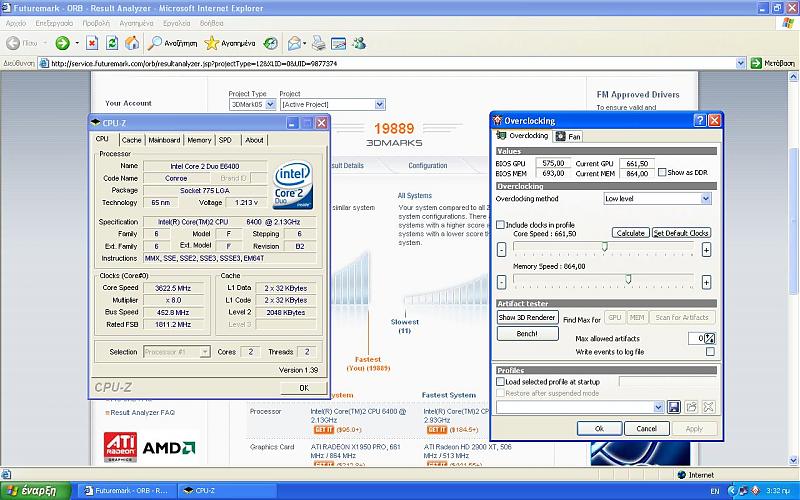This screenshot has height=500, width=800.
Task: Click the Configuration tab on webpage
Action: pyautogui.click(x=428, y=165)
